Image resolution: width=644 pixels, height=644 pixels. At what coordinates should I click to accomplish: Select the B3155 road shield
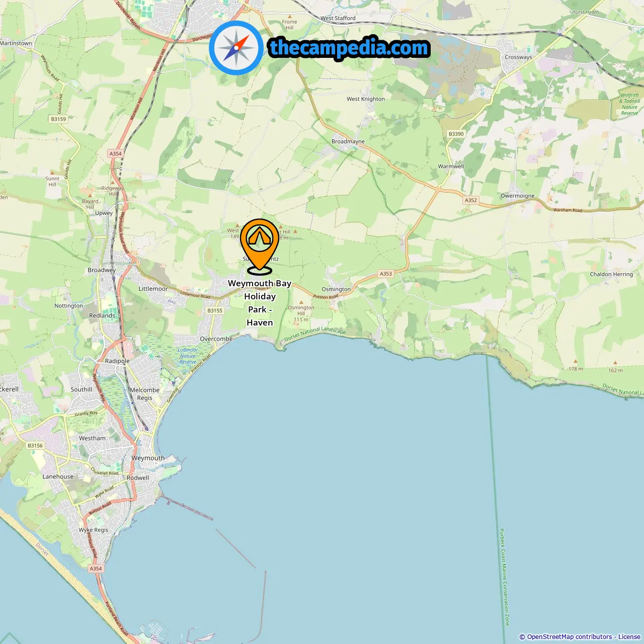pyautogui.click(x=215, y=310)
